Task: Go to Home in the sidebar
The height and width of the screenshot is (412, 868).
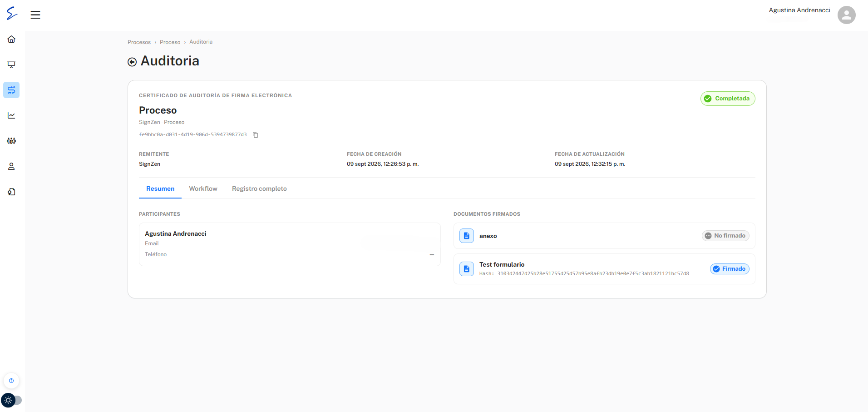Action: [x=11, y=39]
